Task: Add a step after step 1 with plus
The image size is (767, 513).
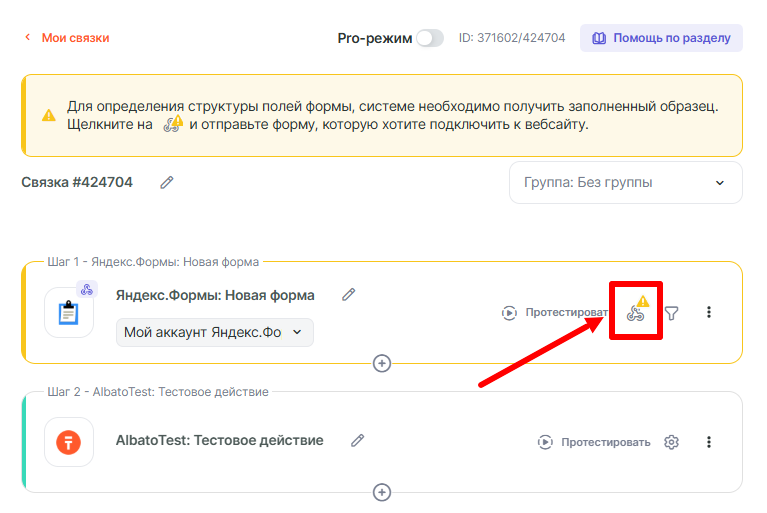Action: point(381,362)
